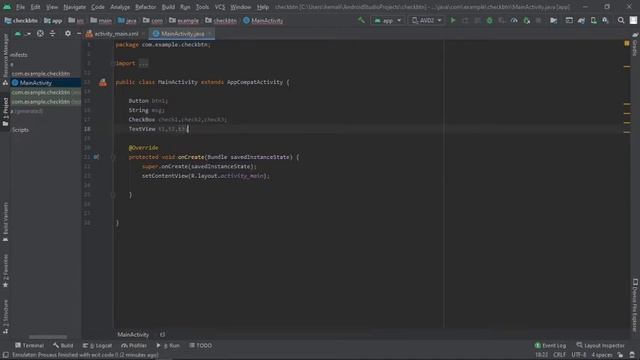The height and width of the screenshot is (360, 640).
Task: Open the Analyze menu
Action: point(120,7)
